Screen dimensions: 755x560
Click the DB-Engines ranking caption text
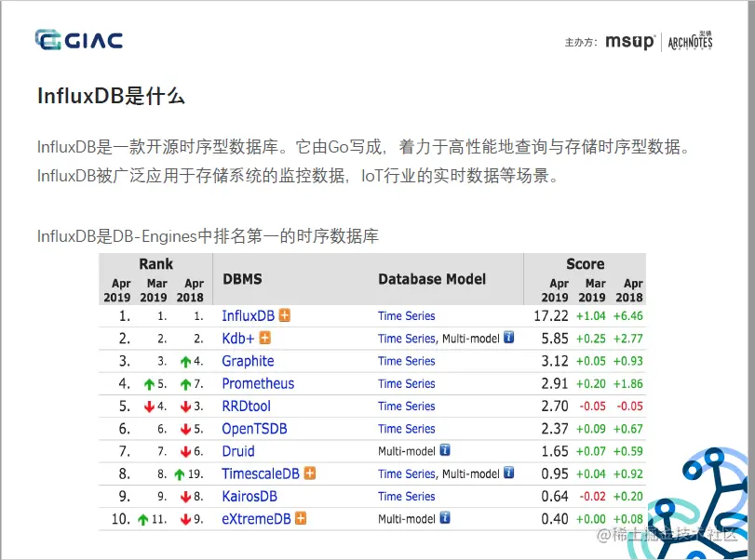(208, 236)
